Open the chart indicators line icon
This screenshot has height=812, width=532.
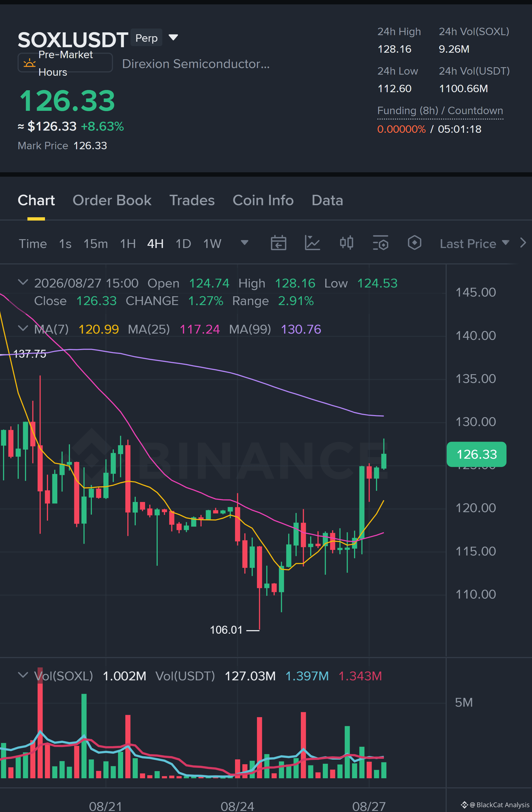(312, 243)
